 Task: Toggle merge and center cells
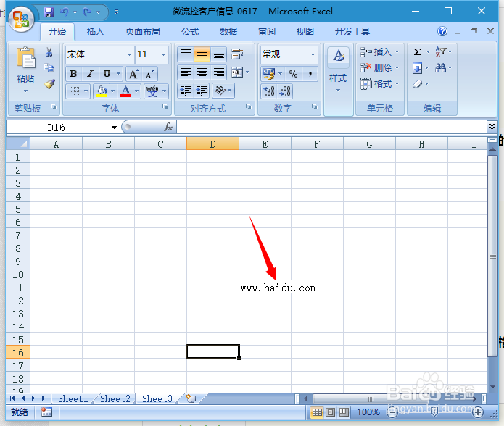[237, 72]
